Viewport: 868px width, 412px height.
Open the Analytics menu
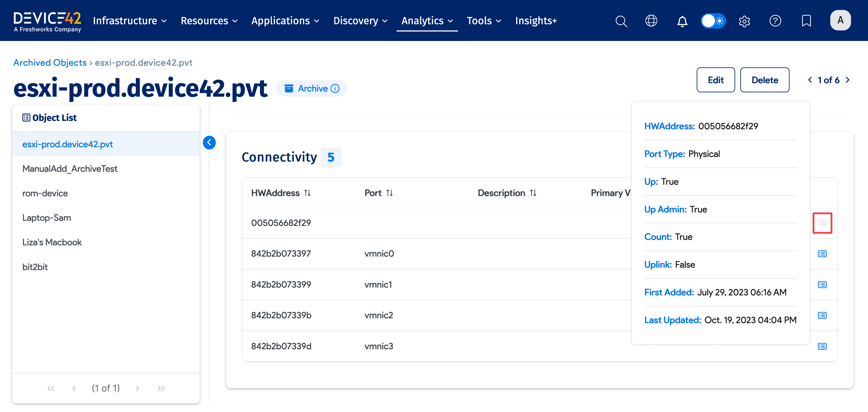[427, 21]
